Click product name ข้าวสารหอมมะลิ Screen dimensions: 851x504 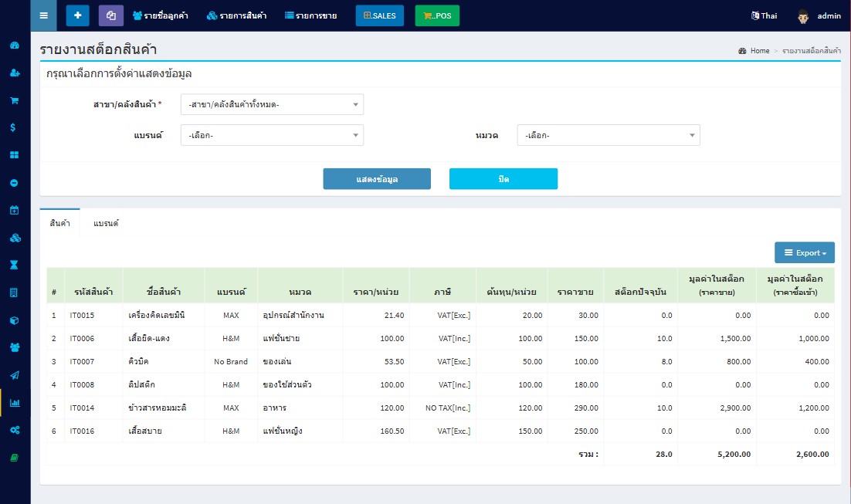(x=158, y=408)
